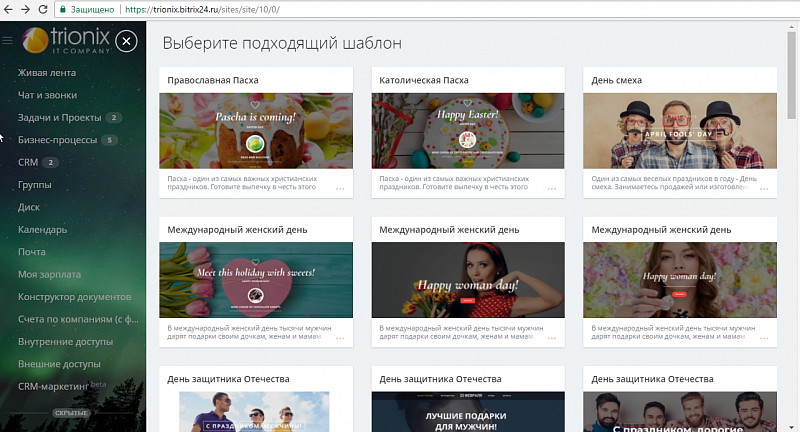The height and width of the screenshot is (432, 800).
Task: Select the Католическая Пасха template thumbnail
Action: point(468,131)
